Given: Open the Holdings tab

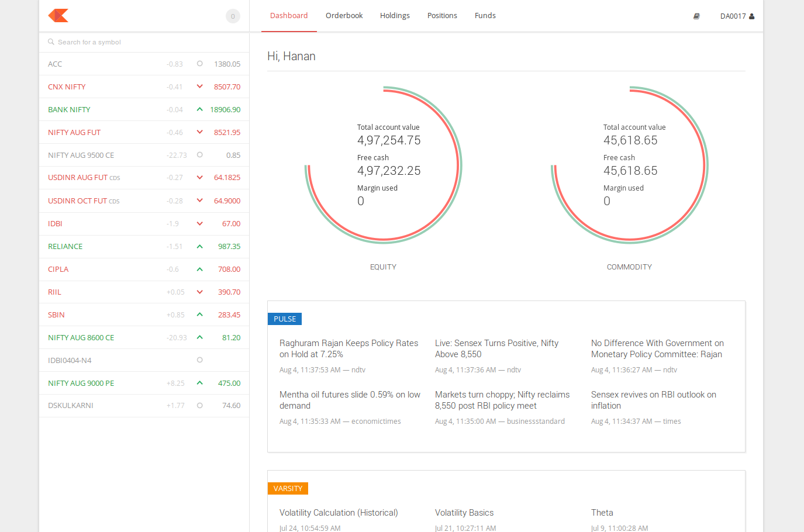Looking at the screenshot, I should point(395,15).
